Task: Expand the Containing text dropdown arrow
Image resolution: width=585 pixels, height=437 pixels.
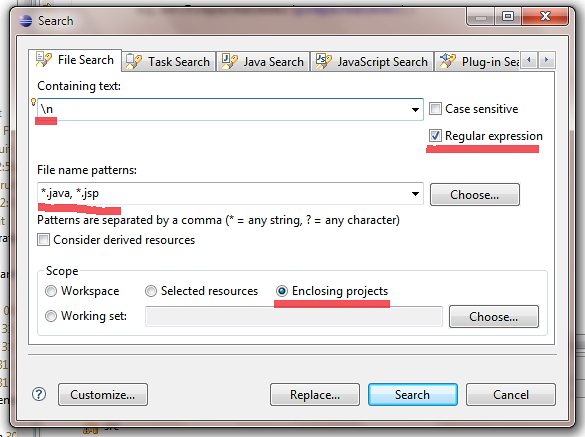Action: point(415,109)
